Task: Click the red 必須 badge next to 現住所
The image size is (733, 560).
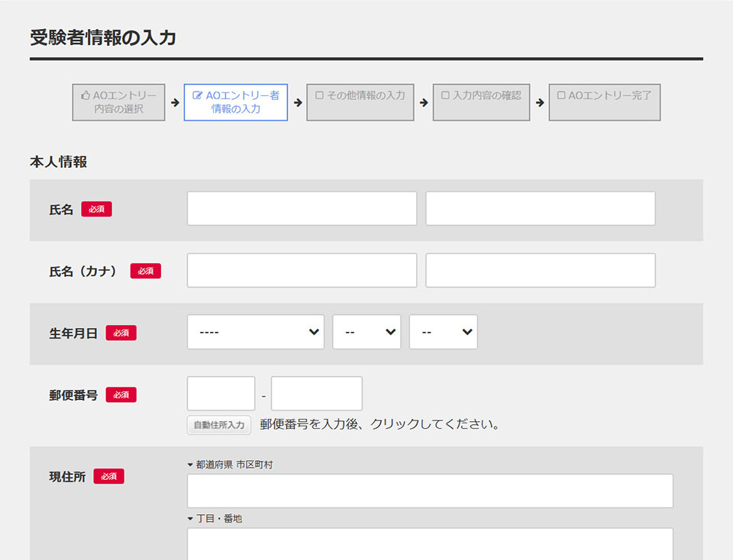Action: (x=108, y=476)
